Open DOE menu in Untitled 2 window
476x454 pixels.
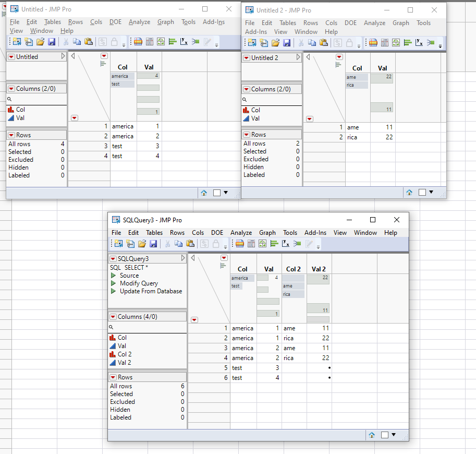(350, 23)
